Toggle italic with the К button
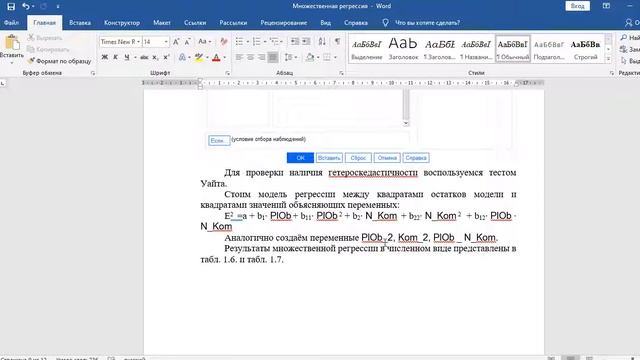Viewport: 640px width, 360px height. tap(116, 58)
